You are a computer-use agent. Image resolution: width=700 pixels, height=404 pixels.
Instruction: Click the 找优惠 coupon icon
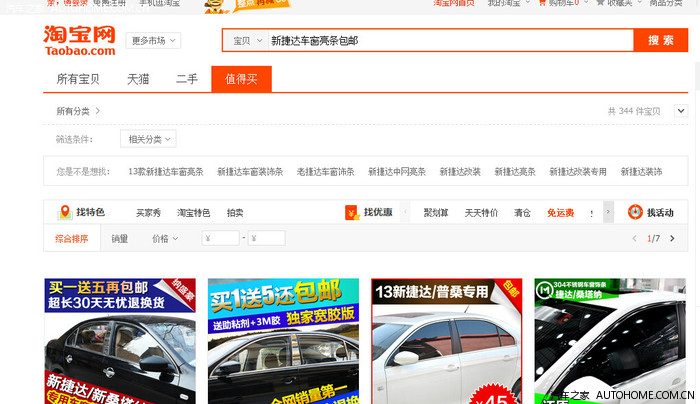click(x=351, y=212)
